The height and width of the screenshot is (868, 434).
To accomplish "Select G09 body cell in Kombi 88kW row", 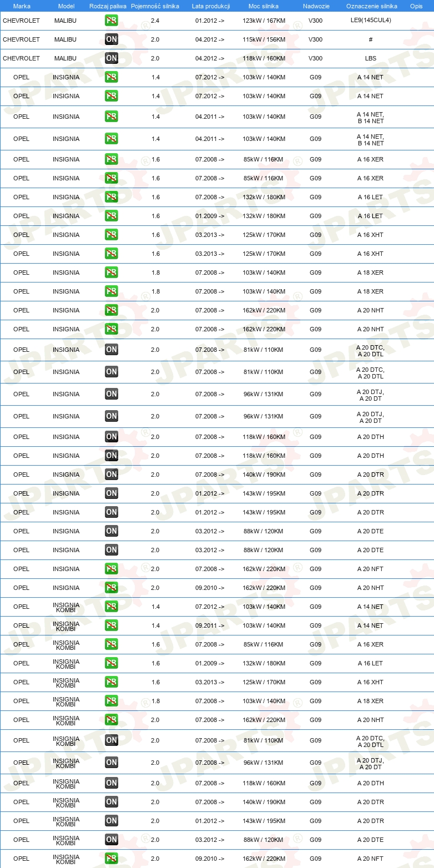I will point(315,840).
